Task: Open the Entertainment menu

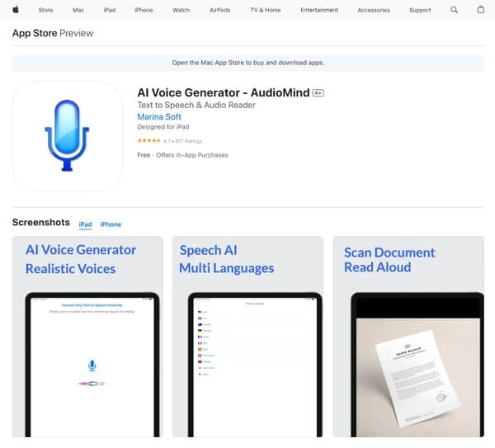Action: [319, 10]
